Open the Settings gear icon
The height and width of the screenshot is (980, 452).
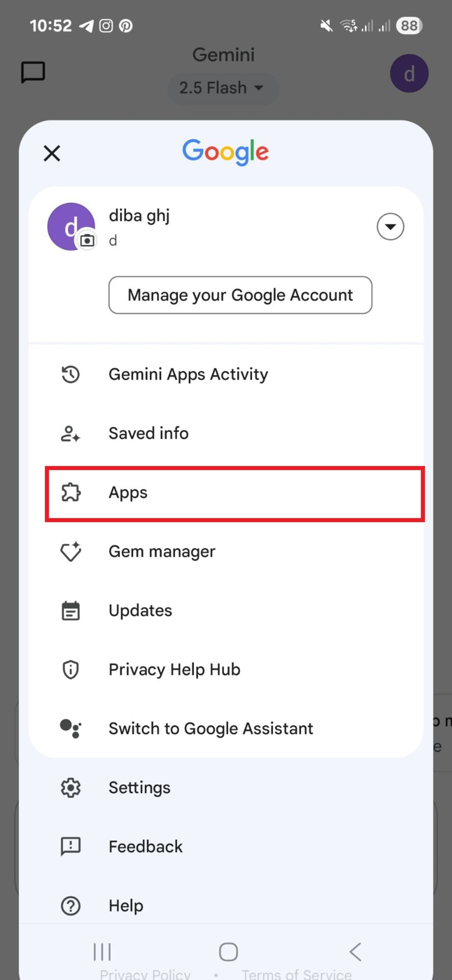(x=70, y=788)
